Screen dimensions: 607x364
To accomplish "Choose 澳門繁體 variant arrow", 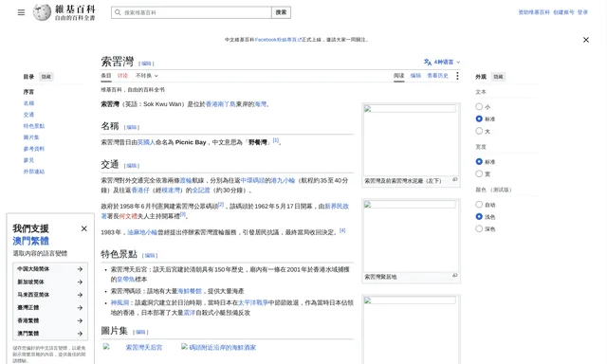I will (80, 334).
